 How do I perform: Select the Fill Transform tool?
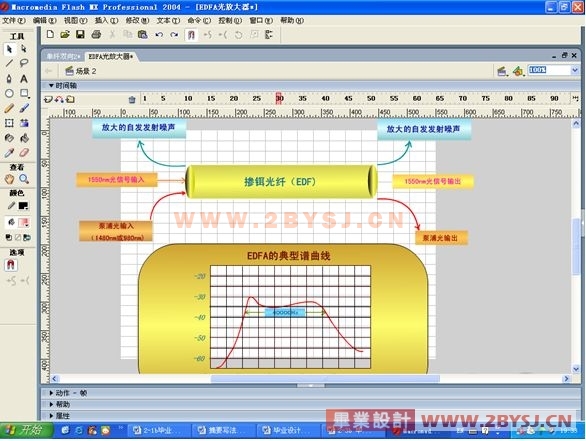[x=24, y=123]
